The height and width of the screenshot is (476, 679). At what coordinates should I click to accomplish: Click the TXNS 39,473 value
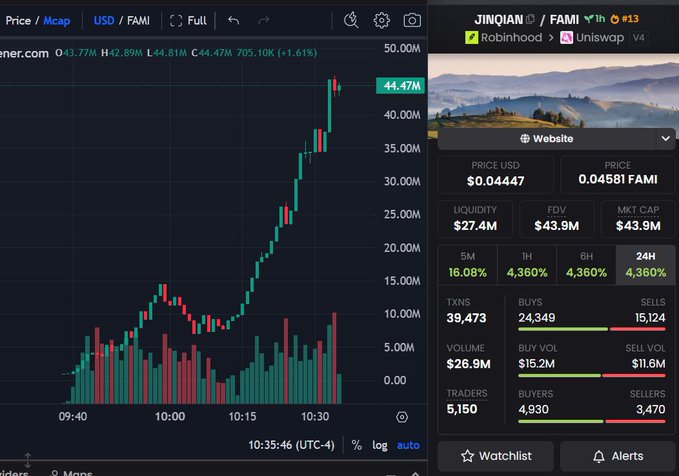(466, 318)
